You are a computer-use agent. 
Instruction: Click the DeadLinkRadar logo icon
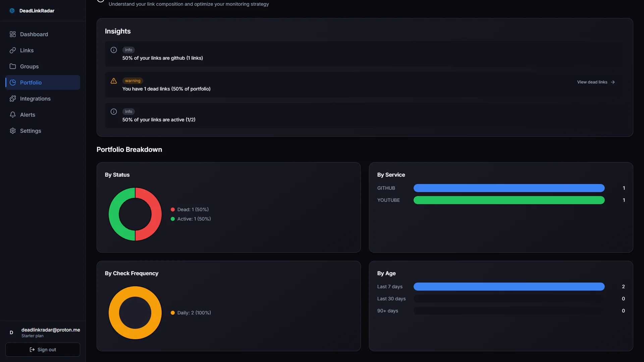[x=12, y=11]
